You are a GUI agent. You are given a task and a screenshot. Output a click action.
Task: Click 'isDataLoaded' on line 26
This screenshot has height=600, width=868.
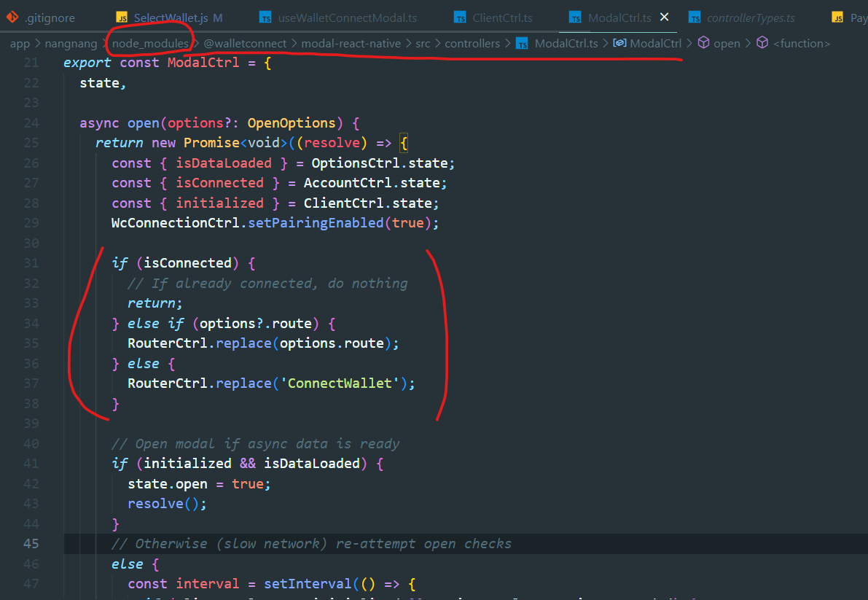point(224,163)
